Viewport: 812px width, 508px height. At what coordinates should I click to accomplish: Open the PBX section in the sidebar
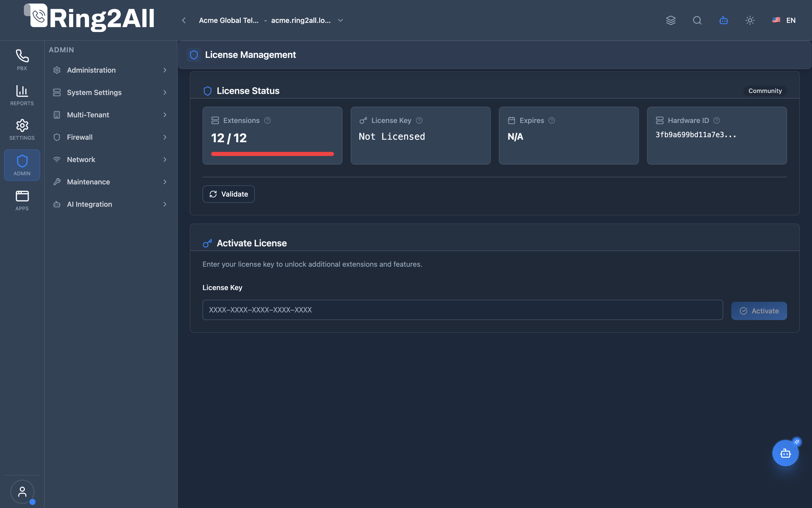click(22, 60)
